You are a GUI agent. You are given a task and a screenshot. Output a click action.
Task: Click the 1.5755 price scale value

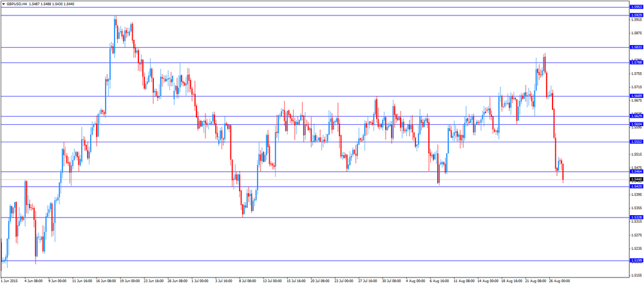pos(637,73)
